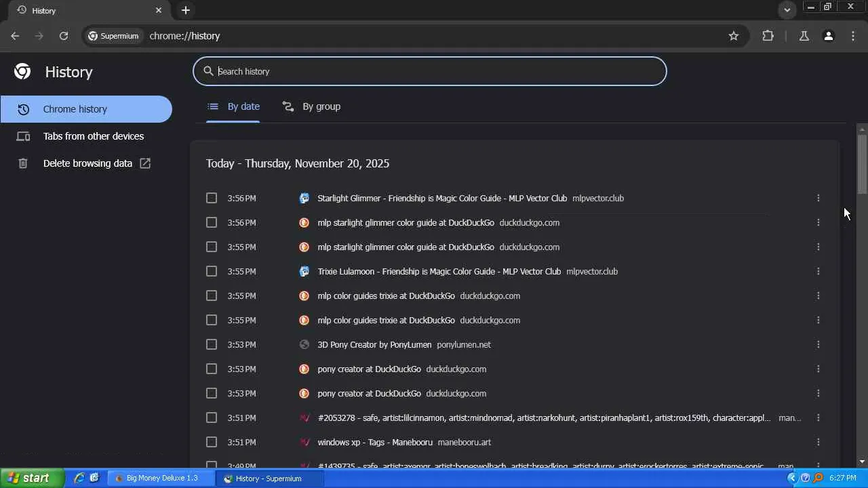868x488 pixels.
Task: Select checkbox for Starlight Glimmer MLP Vector Club
Action: click(212, 199)
